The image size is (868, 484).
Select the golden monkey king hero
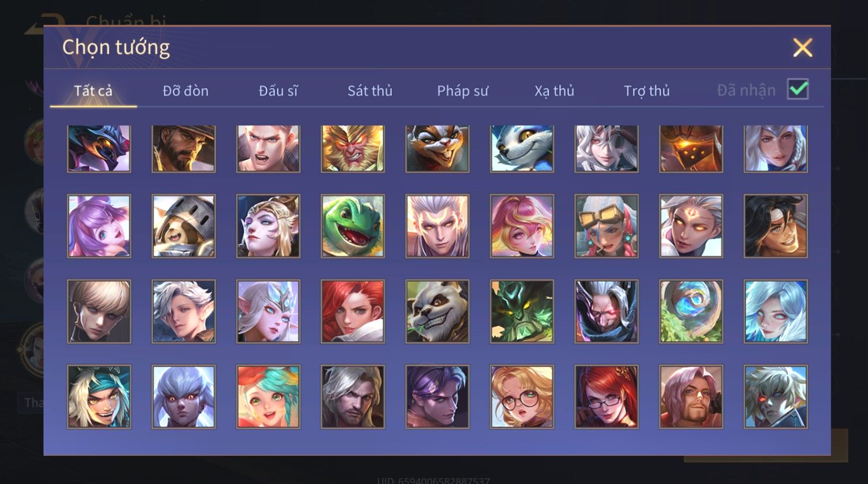point(353,148)
